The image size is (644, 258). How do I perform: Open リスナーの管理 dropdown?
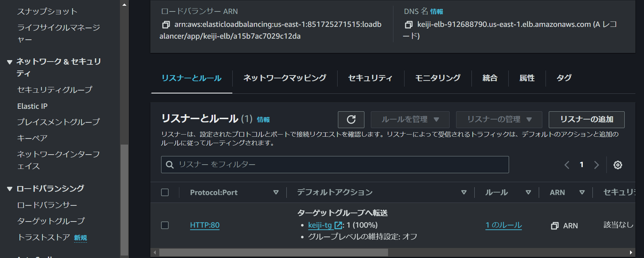point(499,120)
